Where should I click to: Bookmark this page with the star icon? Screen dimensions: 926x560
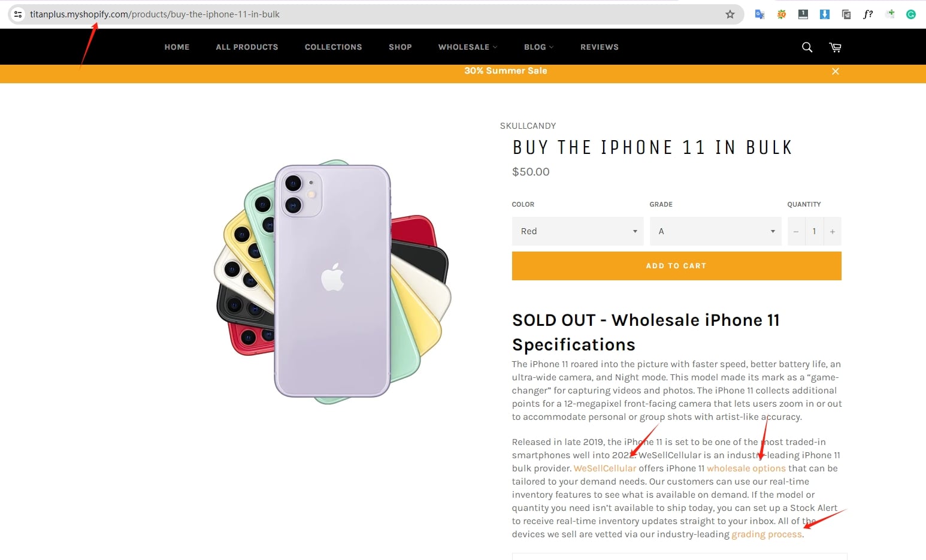pyautogui.click(x=730, y=14)
